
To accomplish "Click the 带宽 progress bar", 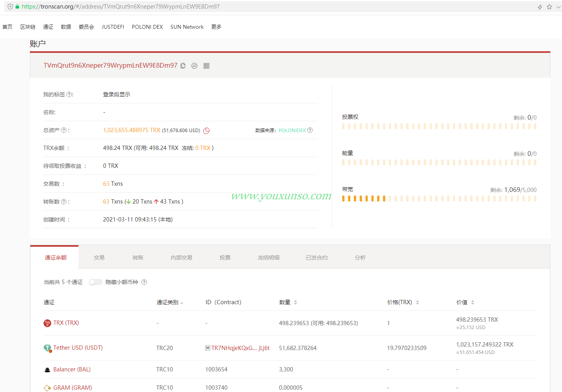I will 439,199.
